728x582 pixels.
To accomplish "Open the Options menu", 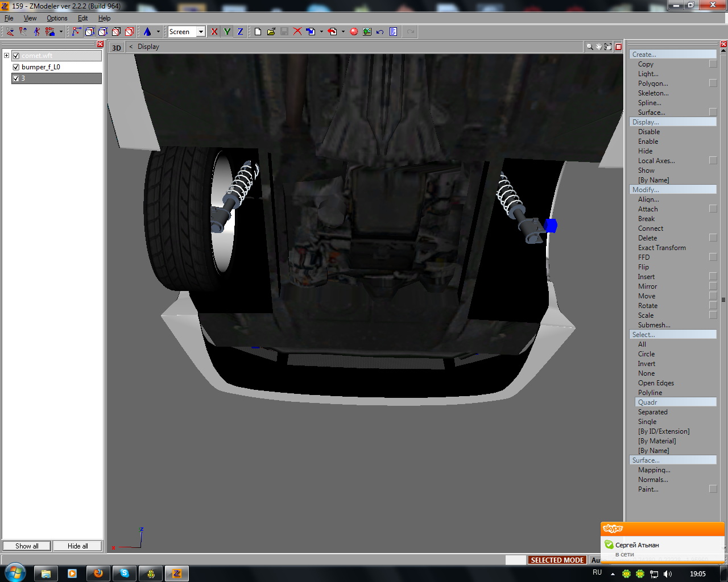I will click(57, 18).
